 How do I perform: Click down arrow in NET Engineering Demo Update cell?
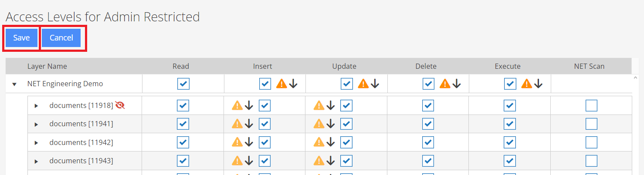[375, 84]
